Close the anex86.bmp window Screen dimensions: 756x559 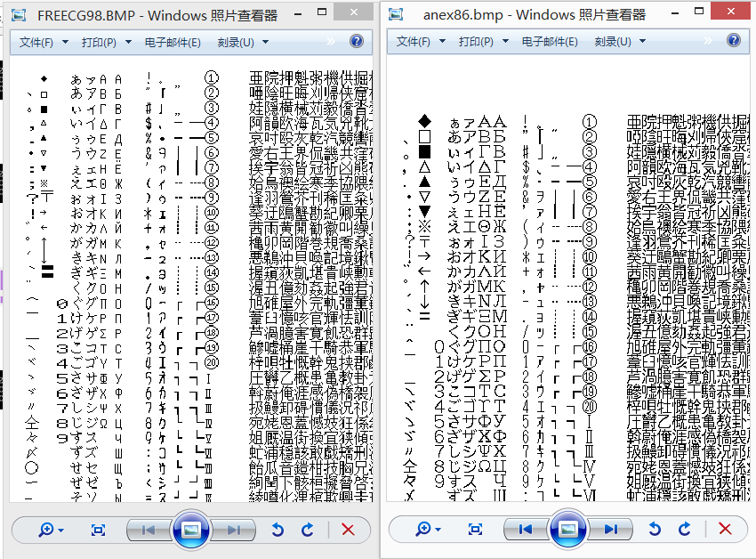731,11
